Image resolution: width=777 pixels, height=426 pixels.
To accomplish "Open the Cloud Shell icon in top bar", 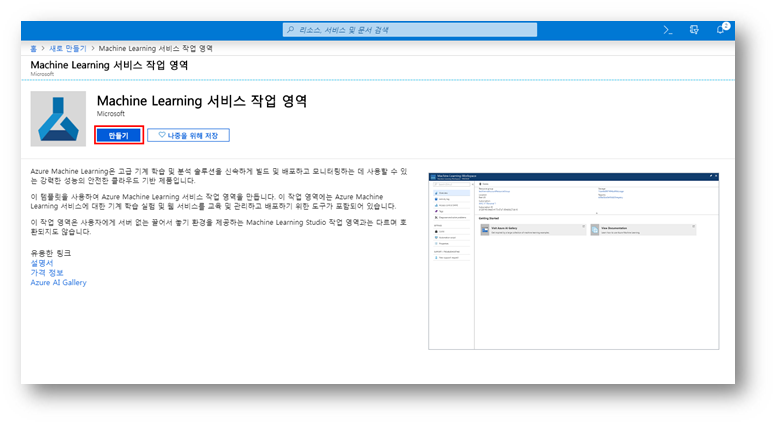I will pos(668,30).
